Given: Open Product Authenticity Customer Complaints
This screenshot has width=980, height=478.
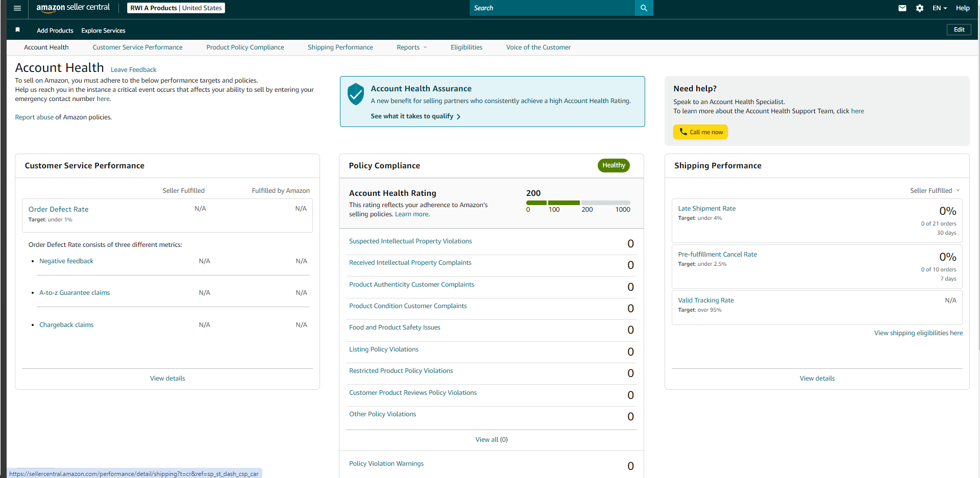Looking at the screenshot, I should click(x=411, y=285).
